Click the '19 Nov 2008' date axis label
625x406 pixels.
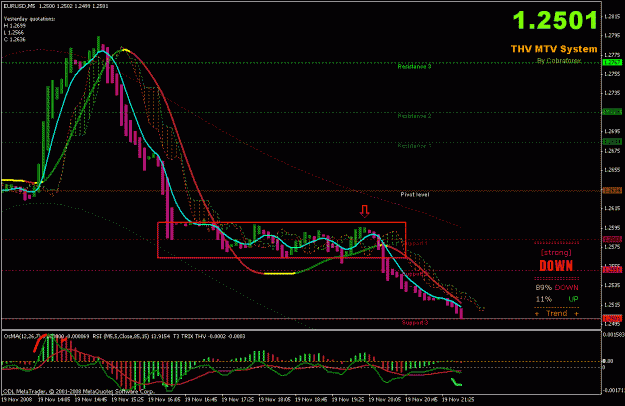[x=17, y=399]
